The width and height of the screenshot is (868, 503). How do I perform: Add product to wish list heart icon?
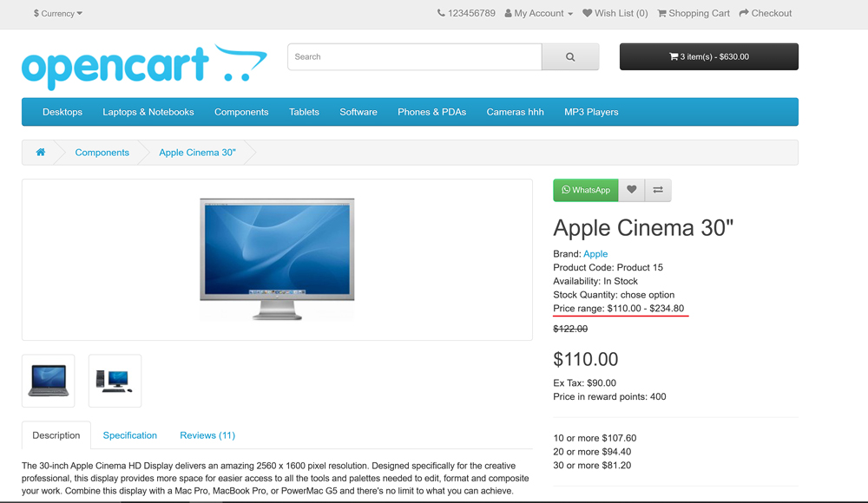click(x=632, y=190)
